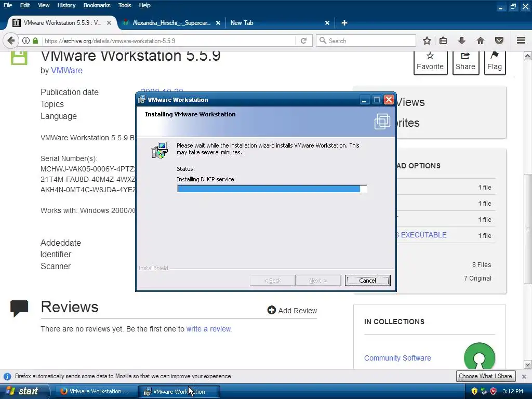The image size is (532, 399).
Task: Click the taskbar clock showing 3:12 PM
Action: pyautogui.click(x=513, y=391)
